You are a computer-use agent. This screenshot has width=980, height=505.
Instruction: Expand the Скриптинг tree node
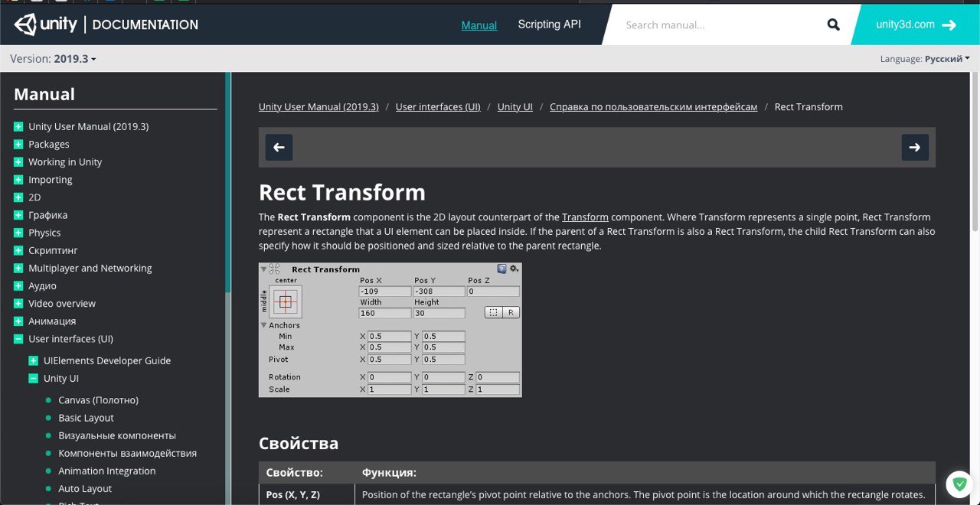18,250
